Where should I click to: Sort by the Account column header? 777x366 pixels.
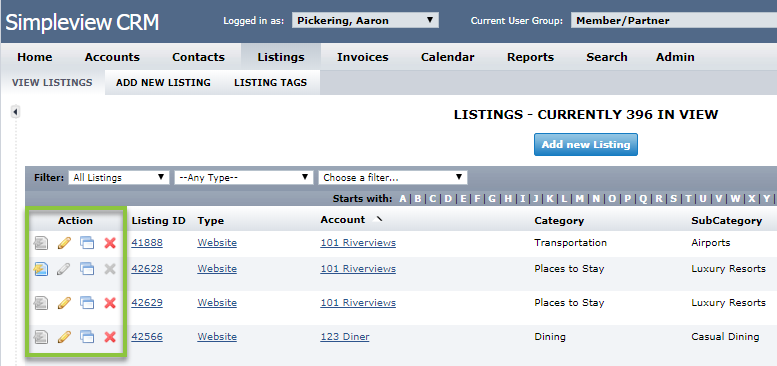pos(343,219)
